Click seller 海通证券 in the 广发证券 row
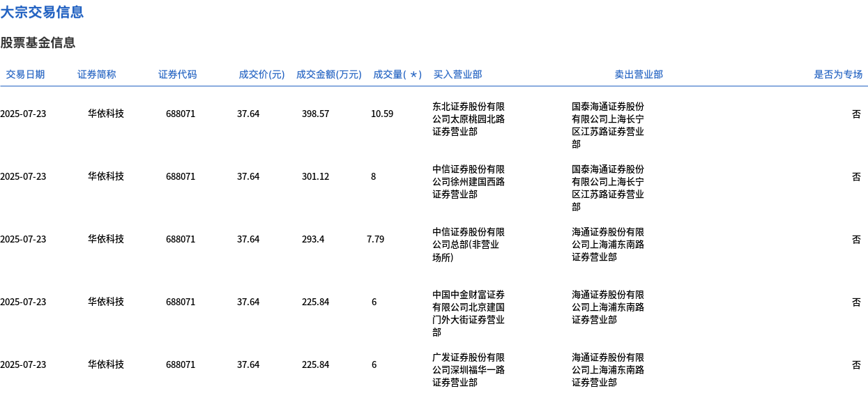Viewport: 868px width, 400px height. tap(608, 370)
